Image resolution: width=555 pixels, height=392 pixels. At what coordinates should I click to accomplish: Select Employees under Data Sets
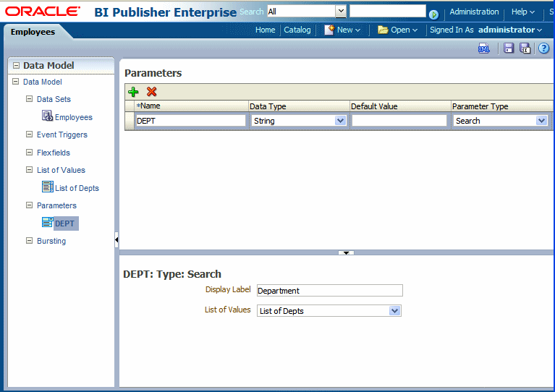pos(74,117)
